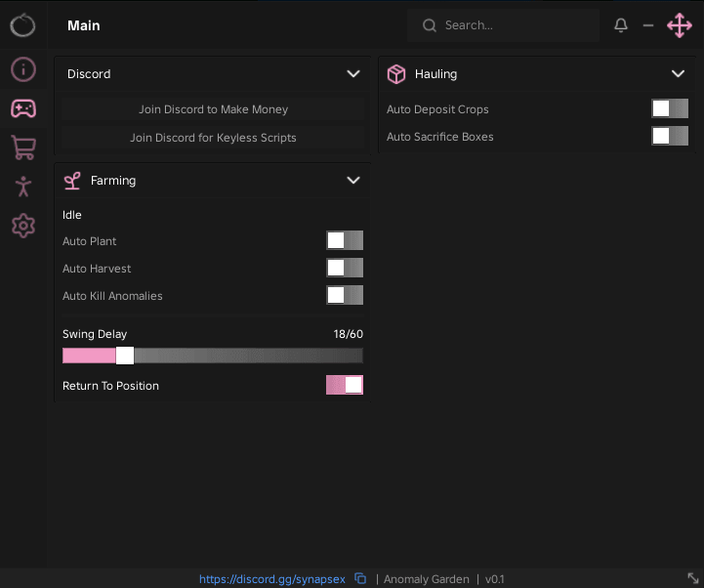Copy the discord link with copy icon

pyautogui.click(x=360, y=578)
